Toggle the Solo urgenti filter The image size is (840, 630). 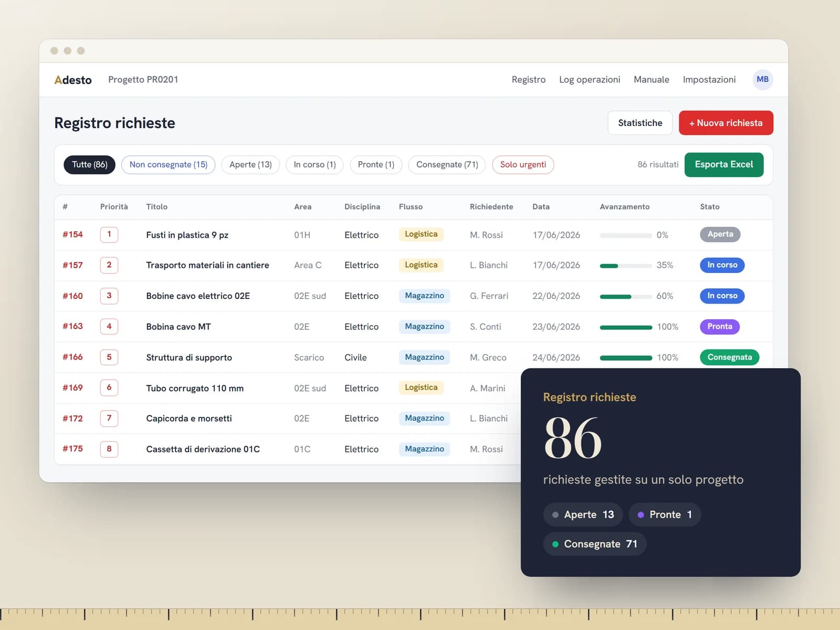point(523,164)
